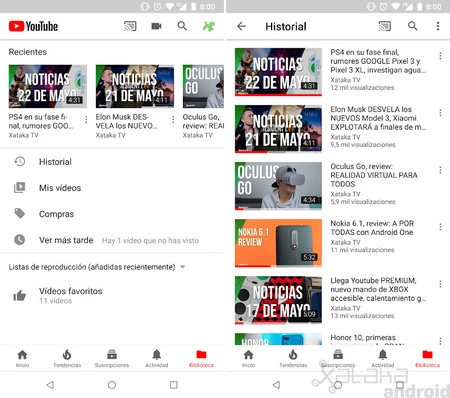Switch to Tendencias tab on left screen
The image size is (450, 398).
67,358
